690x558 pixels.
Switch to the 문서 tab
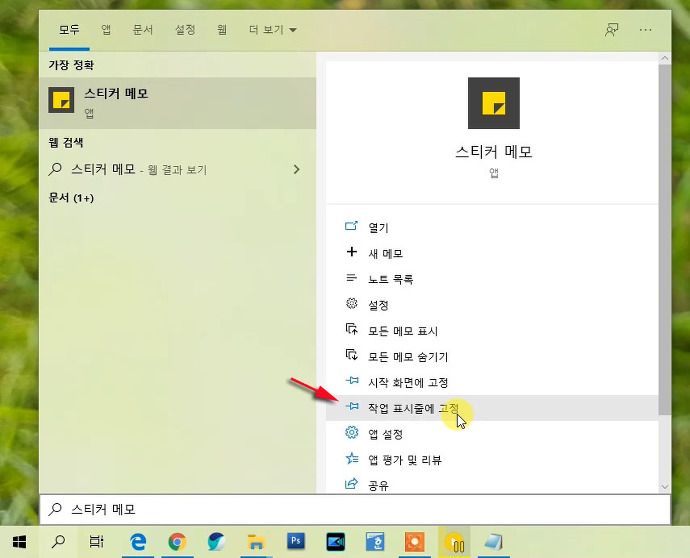(x=143, y=30)
